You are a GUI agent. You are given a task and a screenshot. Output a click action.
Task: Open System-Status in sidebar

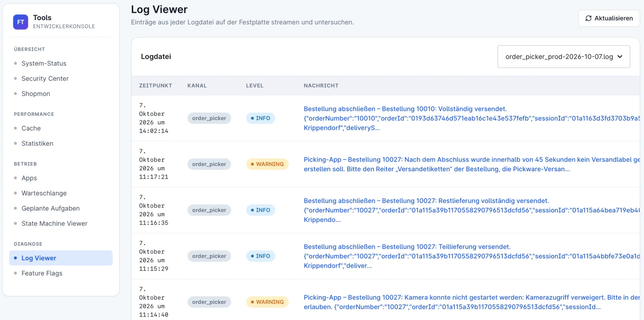tap(44, 64)
